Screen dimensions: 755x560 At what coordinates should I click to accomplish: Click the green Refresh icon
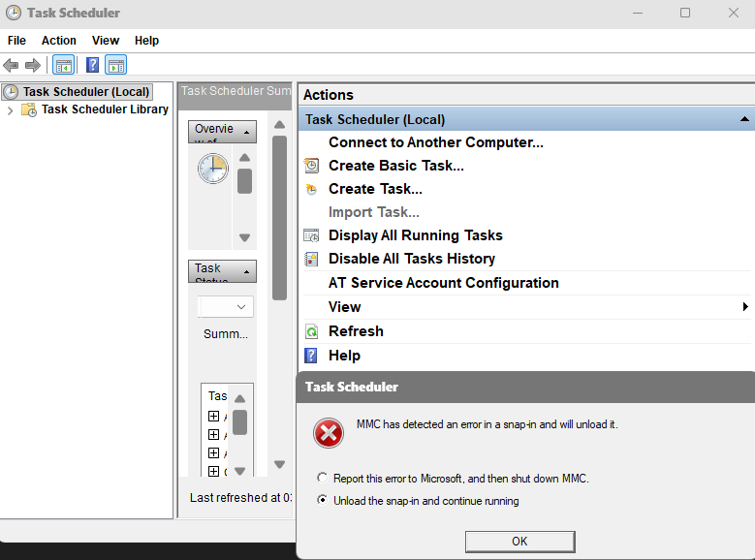pyautogui.click(x=311, y=331)
